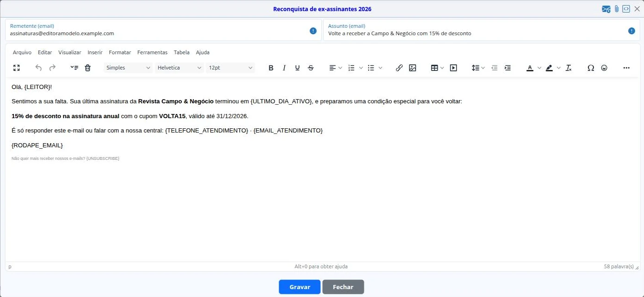Image resolution: width=644 pixels, height=297 pixels.
Task: Apply bold formatting
Action: coord(271,68)
